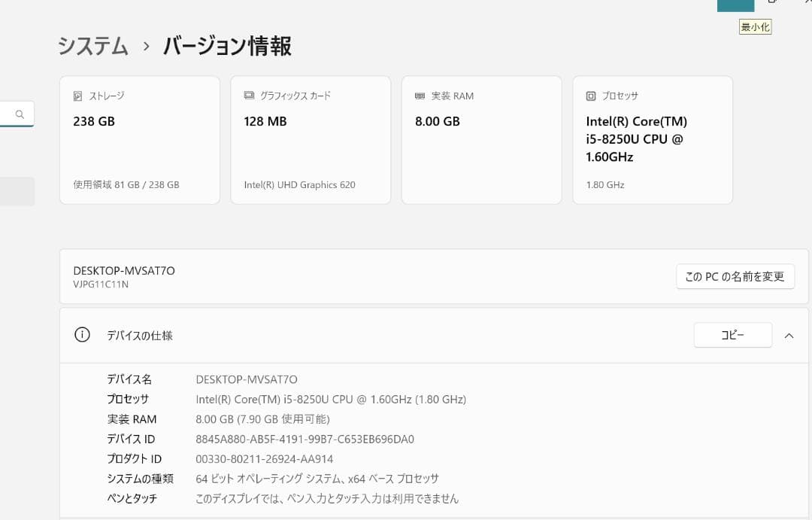Click the グラフィックス カード icon
The image size is (812, 520).
click(x=248, y=95)
